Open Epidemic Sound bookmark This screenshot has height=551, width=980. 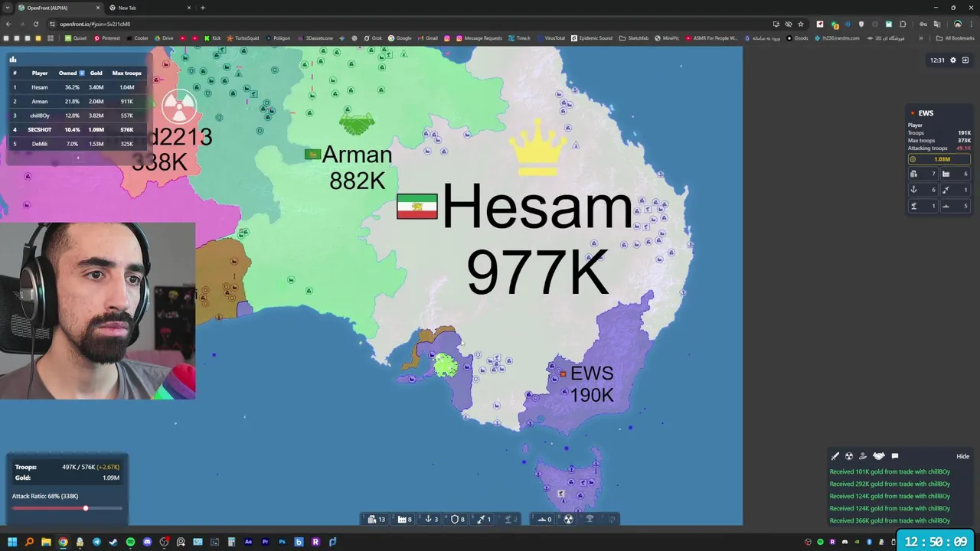[592, 38]
